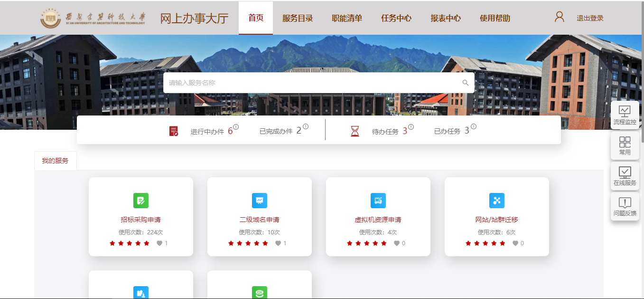Image resolution: width=644 pixels, height=299 pixels.
Task: Click the blue 二级域名申请 service icon
Action: 260,201
